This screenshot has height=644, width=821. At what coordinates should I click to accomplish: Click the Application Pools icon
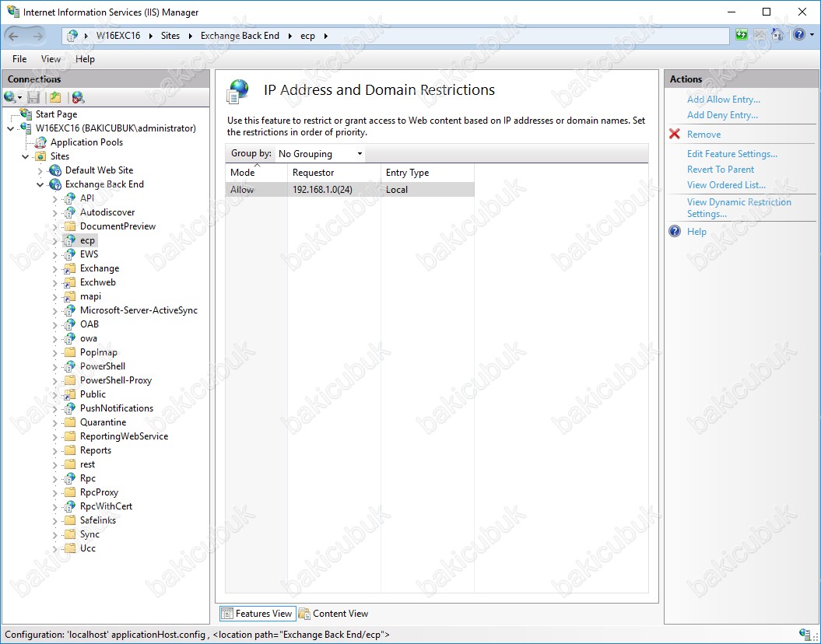coord(40,142)
